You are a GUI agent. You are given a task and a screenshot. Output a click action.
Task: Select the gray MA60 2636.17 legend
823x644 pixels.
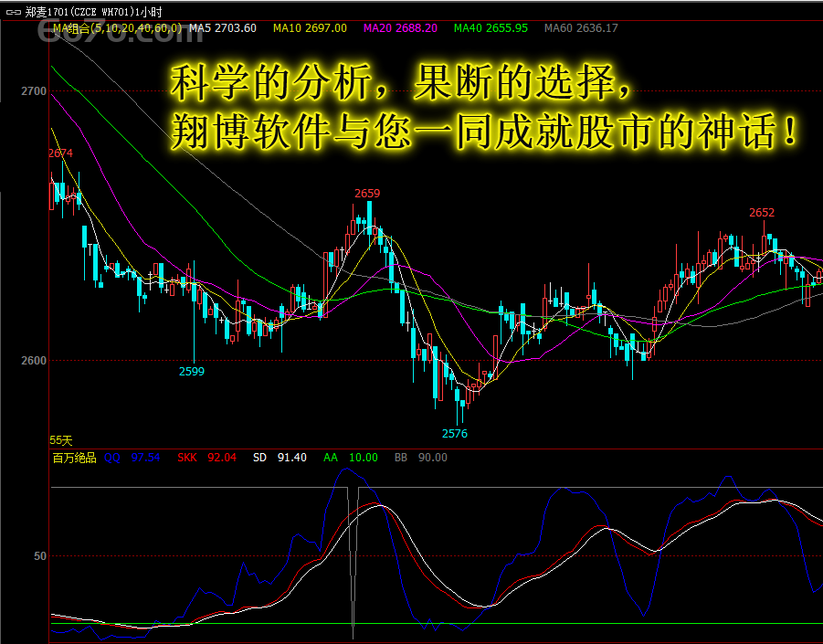point(581,28)
